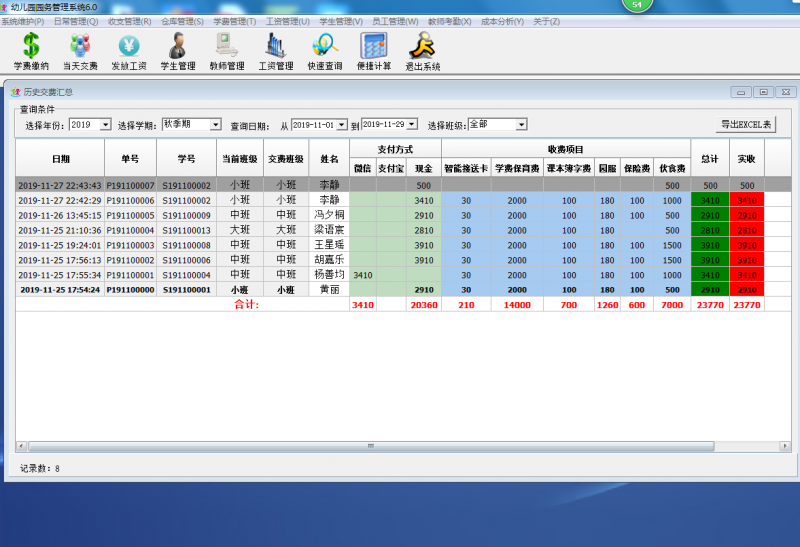Open the 仓库管理(S) menu
The image size is (800, 547).
[x=182, y=21]
